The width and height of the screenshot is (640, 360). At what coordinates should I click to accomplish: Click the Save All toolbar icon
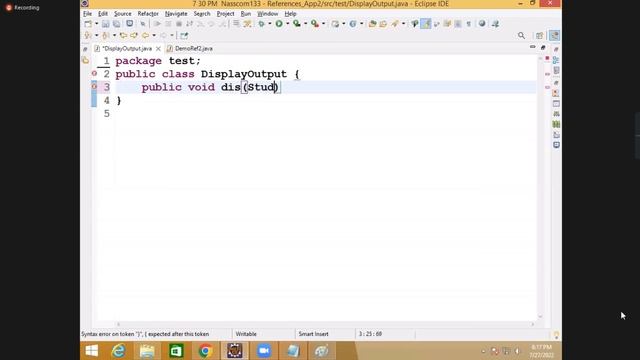click(x=116, y=24)
